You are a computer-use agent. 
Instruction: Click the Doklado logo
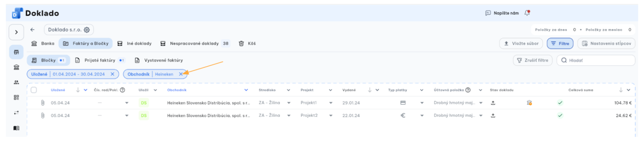(x=35, y=13)
